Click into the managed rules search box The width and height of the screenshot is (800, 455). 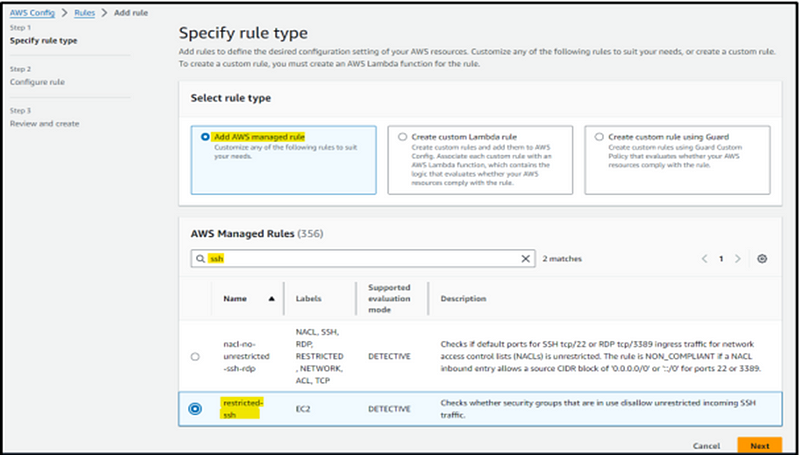(x=363, y=259)
